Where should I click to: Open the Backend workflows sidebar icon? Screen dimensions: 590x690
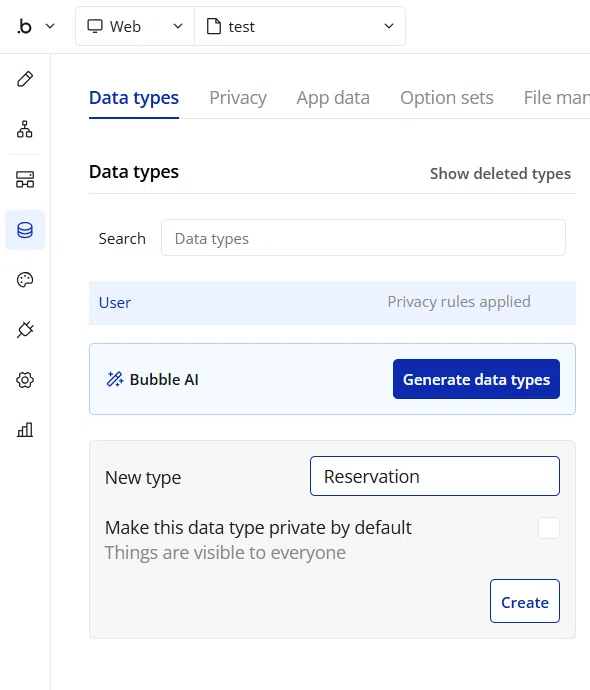[25, 180]
